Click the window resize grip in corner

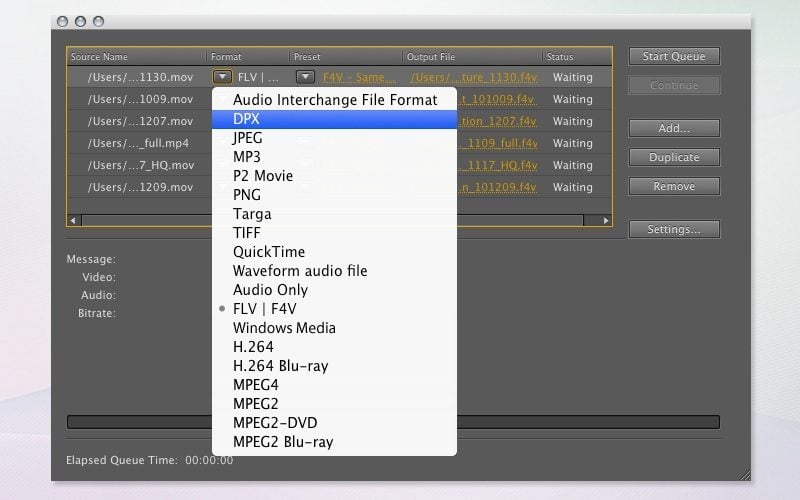point(744,474)
